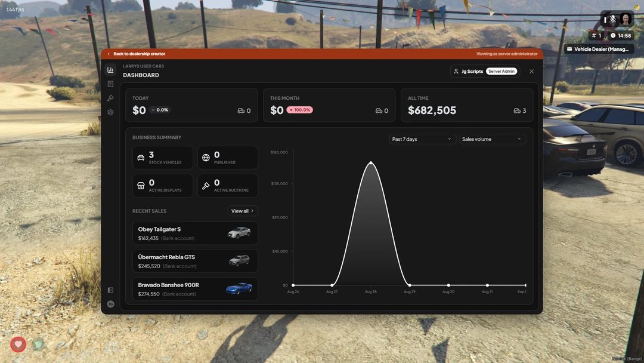Select the Published card
Image resolution: width=644 pixels, height=363 pixels.
pyautogui.click(x=228, y=158)
